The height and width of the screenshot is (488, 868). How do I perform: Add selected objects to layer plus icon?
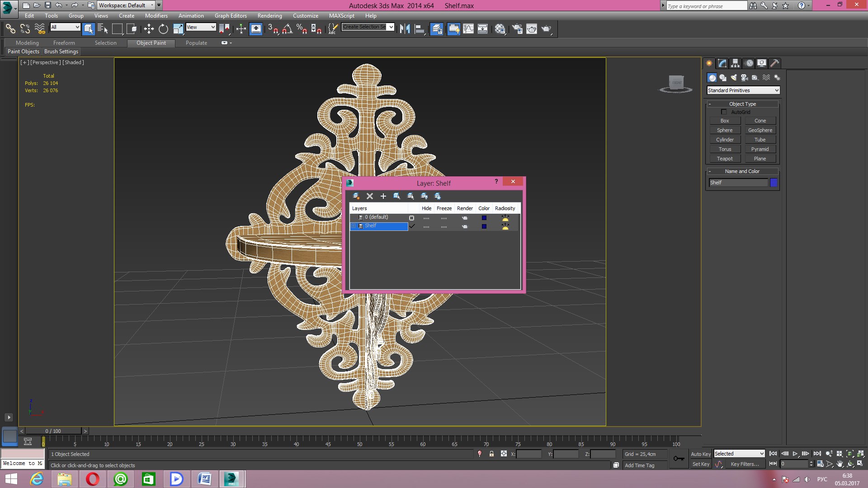tap(383, 196)
